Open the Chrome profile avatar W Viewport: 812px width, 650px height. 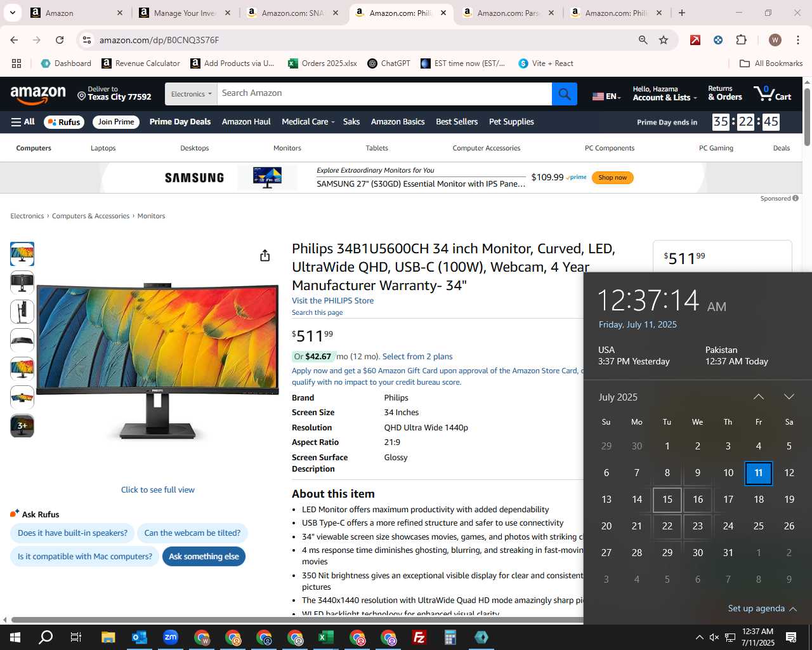coord(775,40)
